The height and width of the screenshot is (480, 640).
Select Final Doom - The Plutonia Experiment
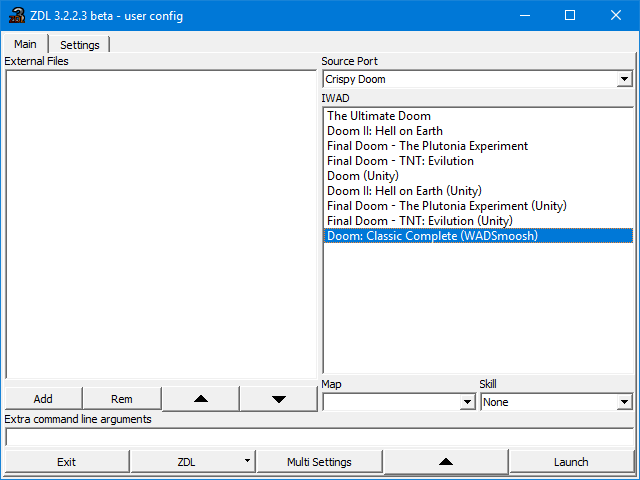click(x=478, y=146)
